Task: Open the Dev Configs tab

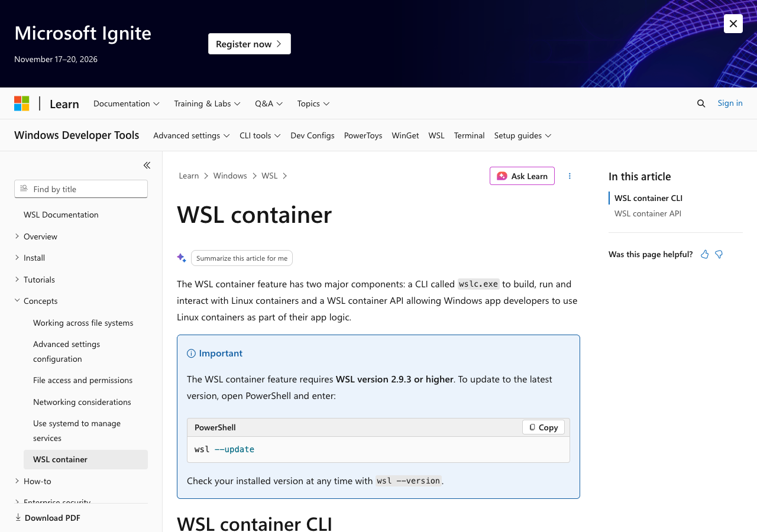Action: click(x=312, y=135)
